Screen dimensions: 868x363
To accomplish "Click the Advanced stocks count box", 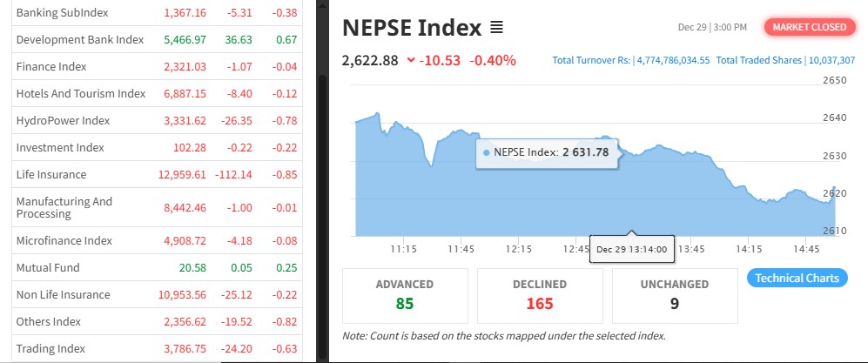I will 404,294.
